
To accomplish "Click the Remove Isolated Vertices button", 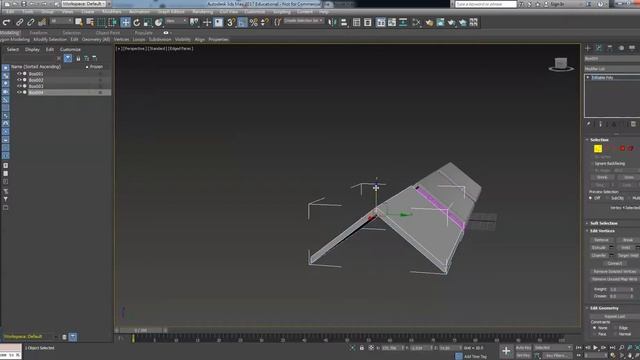I will click(x=614, y=271).
